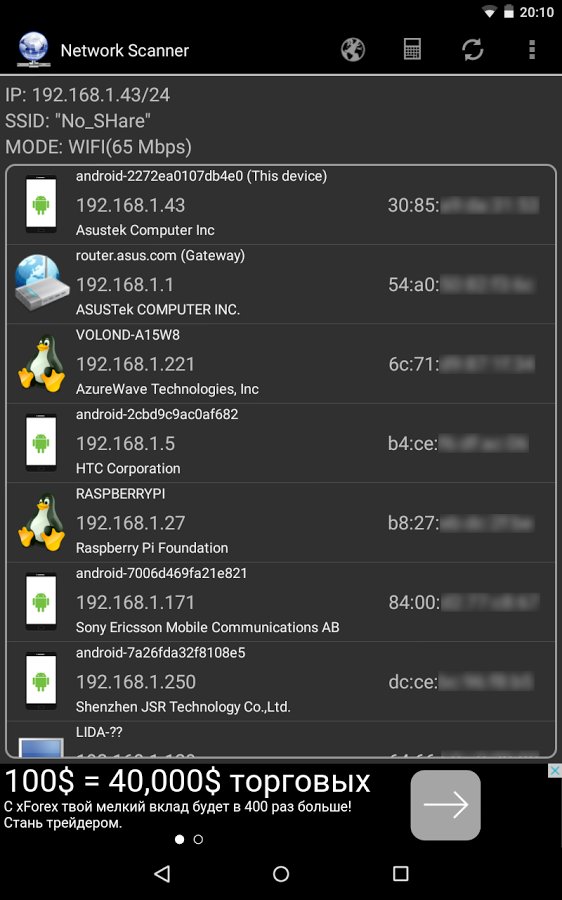Tap the ad arrow button

point(445,805)
